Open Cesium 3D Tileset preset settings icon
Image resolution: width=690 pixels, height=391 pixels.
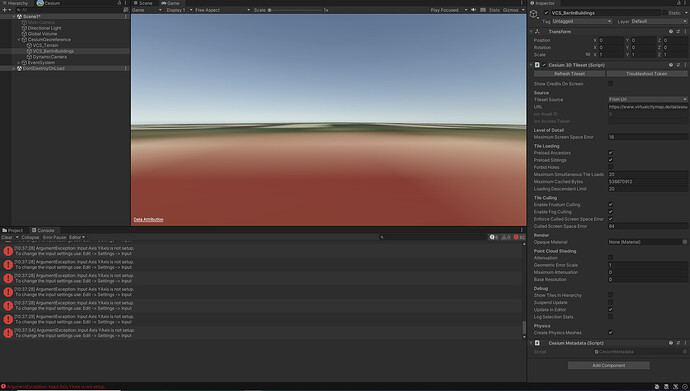coord(678,65)
